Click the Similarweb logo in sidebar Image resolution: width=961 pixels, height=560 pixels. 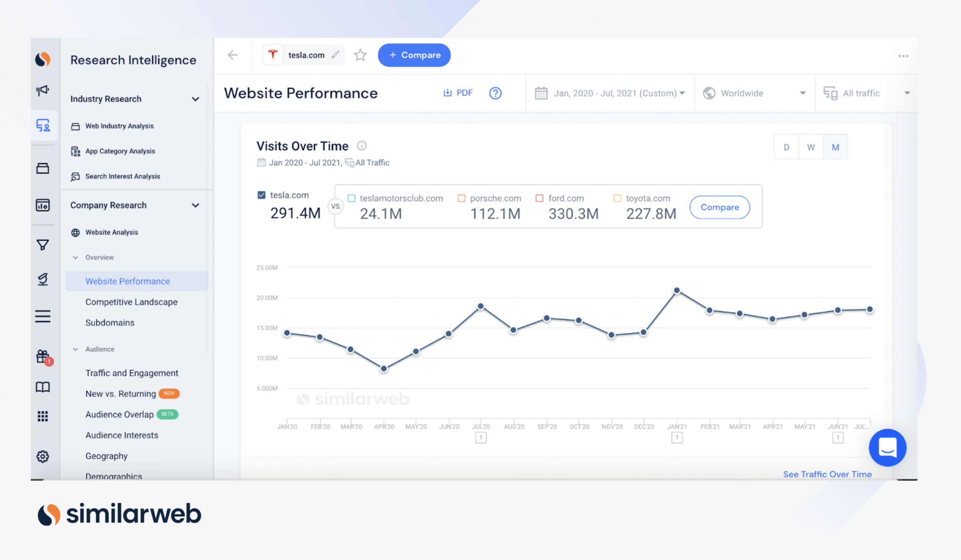pyautogui.click(x=43, y=59)
